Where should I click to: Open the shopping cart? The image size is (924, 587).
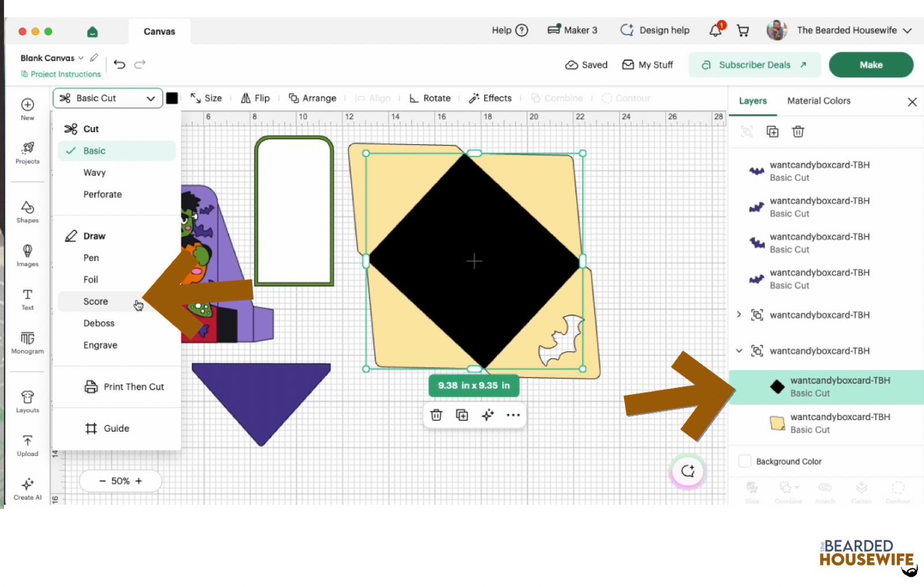pyautogui.click(x=743, y=31)
